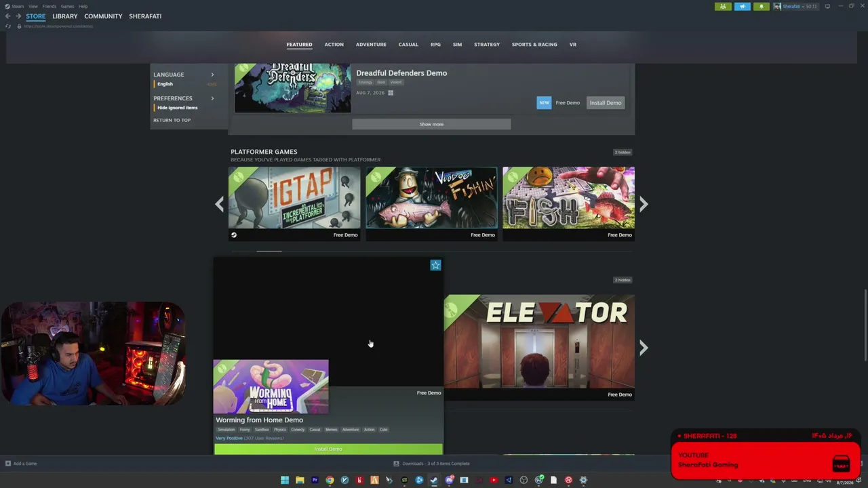Add Worming from Home Demo to wishlist
Screen dimensions: 868x488
point(435,265)
